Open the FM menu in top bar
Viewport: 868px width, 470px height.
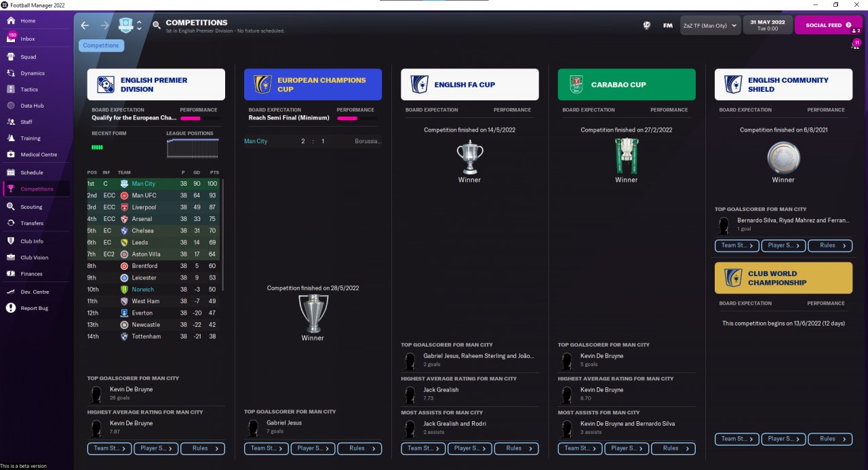(x=668, y=26)
